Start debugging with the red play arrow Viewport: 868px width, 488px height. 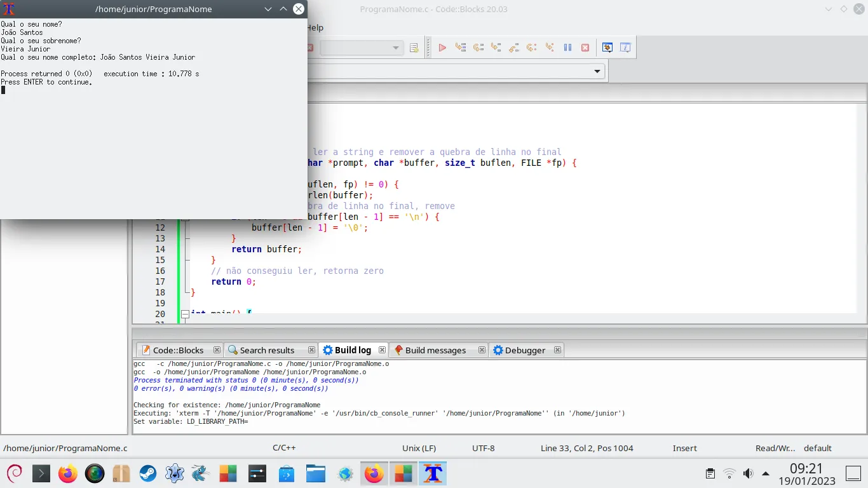(x=442, y=48)
